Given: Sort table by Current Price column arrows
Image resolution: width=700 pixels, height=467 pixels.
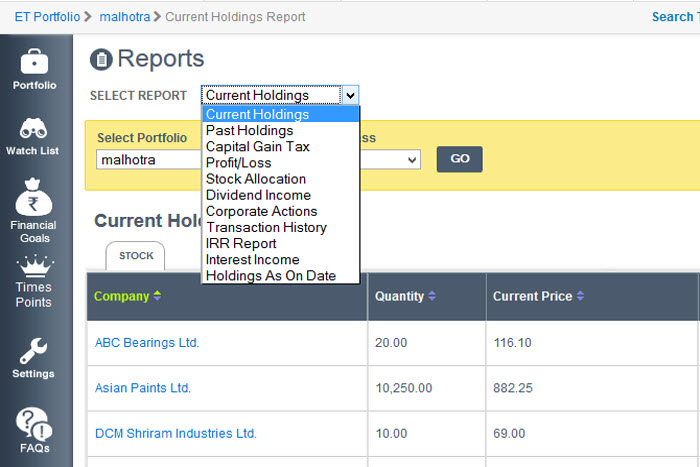Looking at the screenshot, I should [x=580, y=296].
